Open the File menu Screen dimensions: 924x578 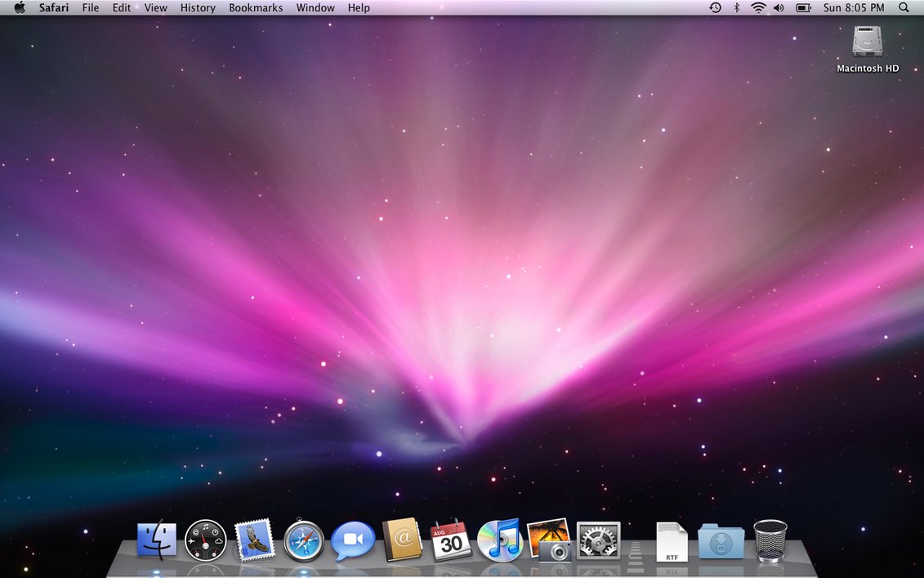pyautogui.click(x=90, y=7)
